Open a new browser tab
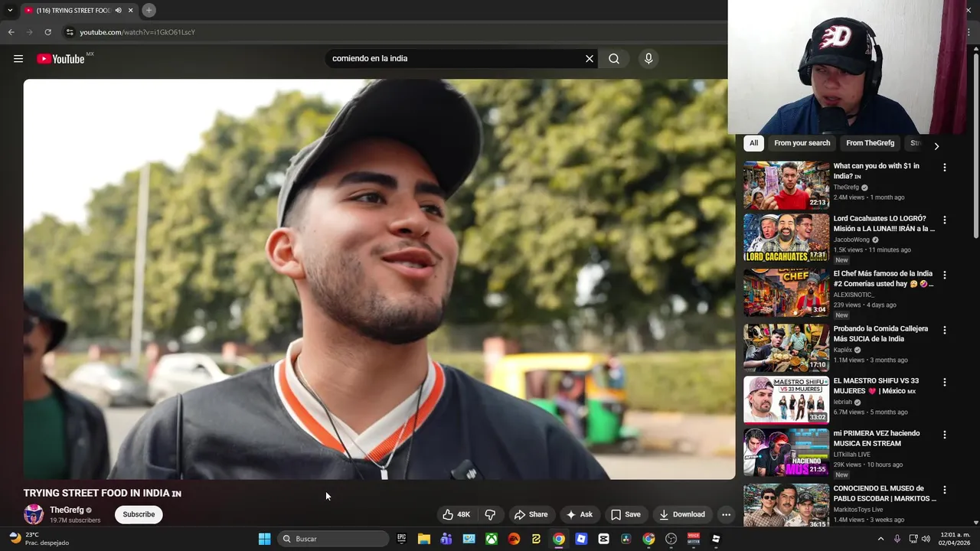 point(149,10)
